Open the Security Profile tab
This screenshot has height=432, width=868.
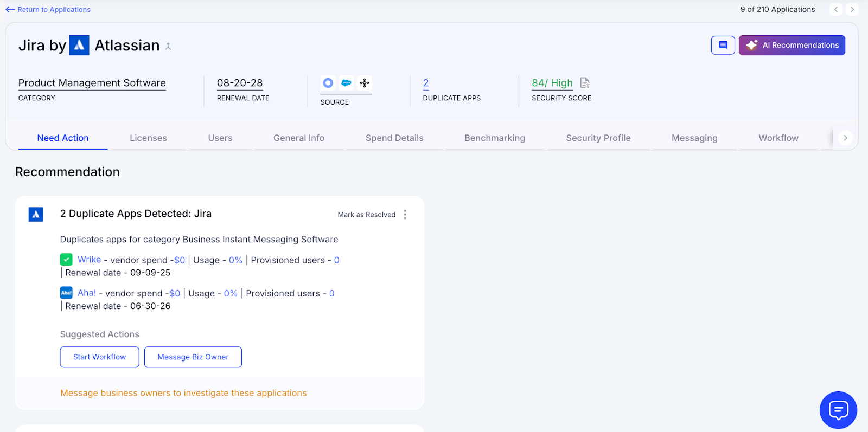coord(598,138)
